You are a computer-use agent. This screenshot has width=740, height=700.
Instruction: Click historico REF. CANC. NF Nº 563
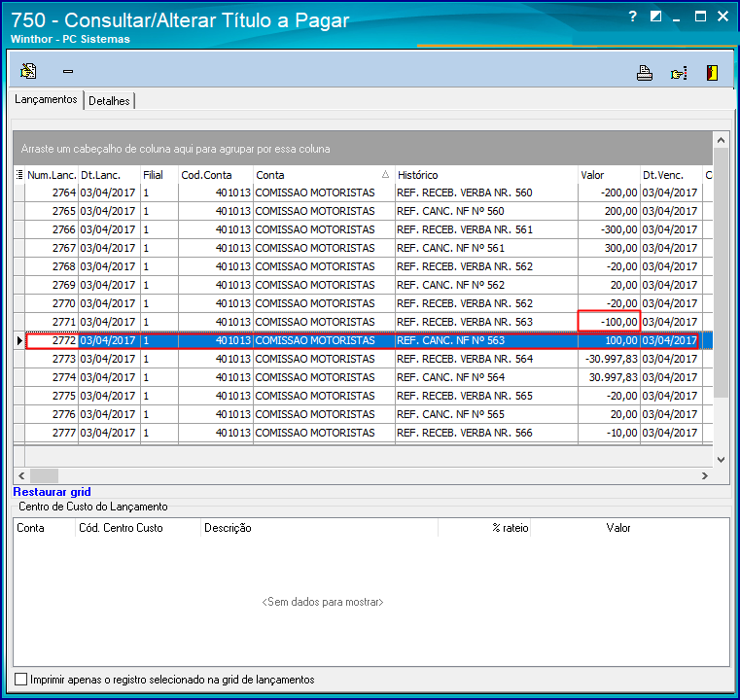450,340
